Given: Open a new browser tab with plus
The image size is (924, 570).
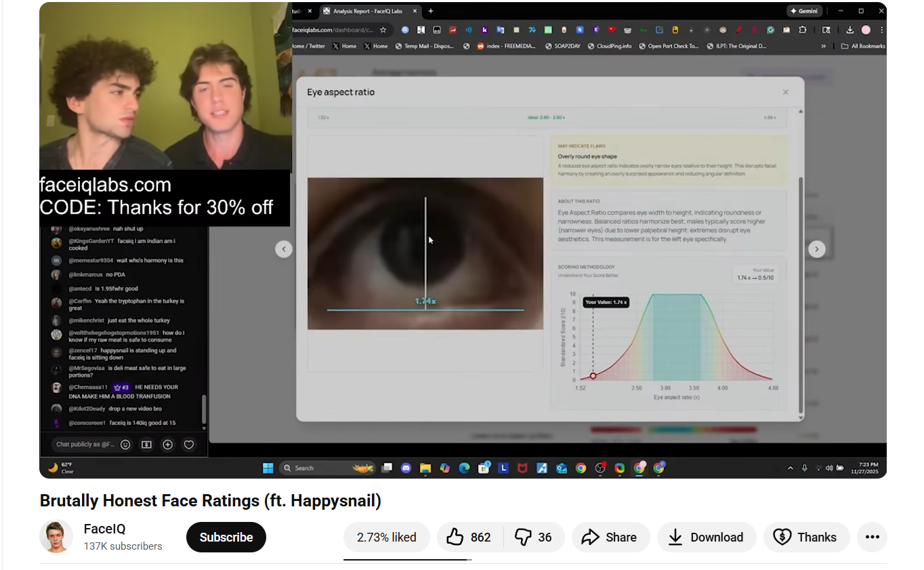Looking at the screenshot, I should [431, 11].
